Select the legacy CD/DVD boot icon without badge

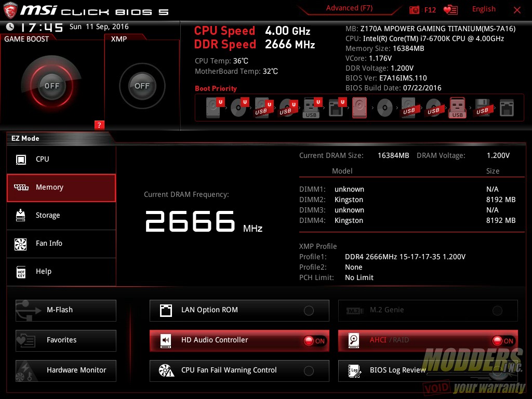[385, 108]
